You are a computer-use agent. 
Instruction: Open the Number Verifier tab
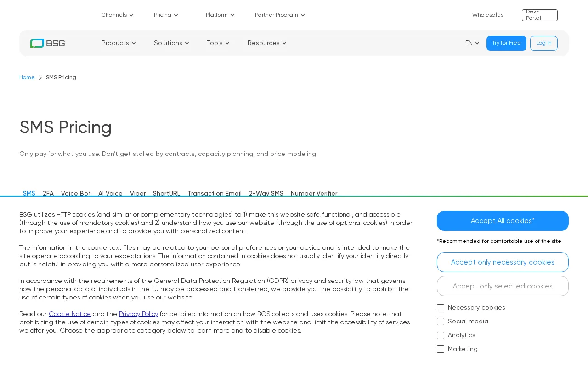click(314, 193)
